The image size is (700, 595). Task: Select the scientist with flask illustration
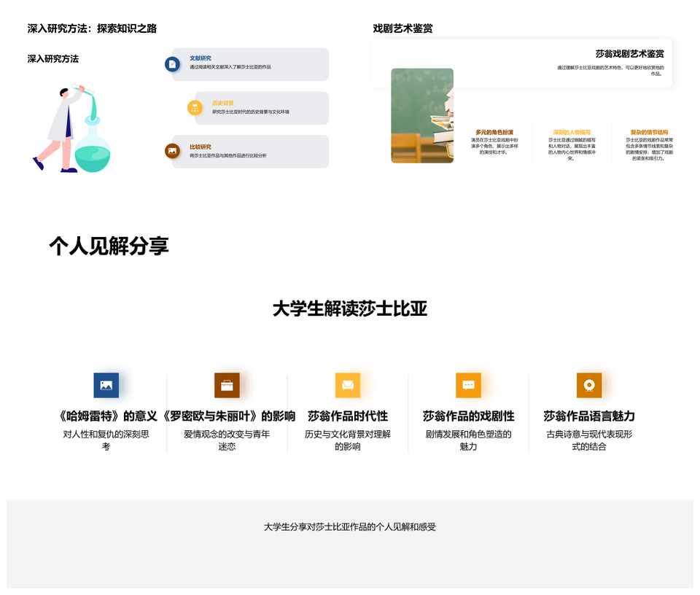pos(72,128)
